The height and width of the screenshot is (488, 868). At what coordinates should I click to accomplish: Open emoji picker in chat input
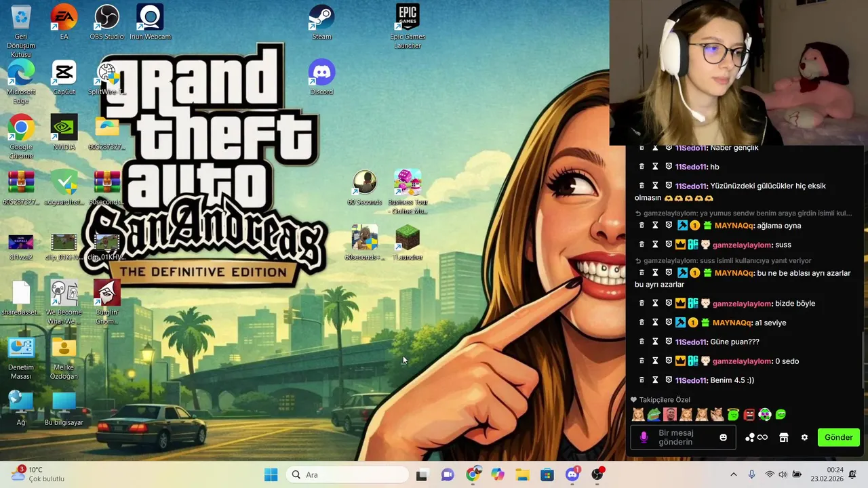coord(723,437)
